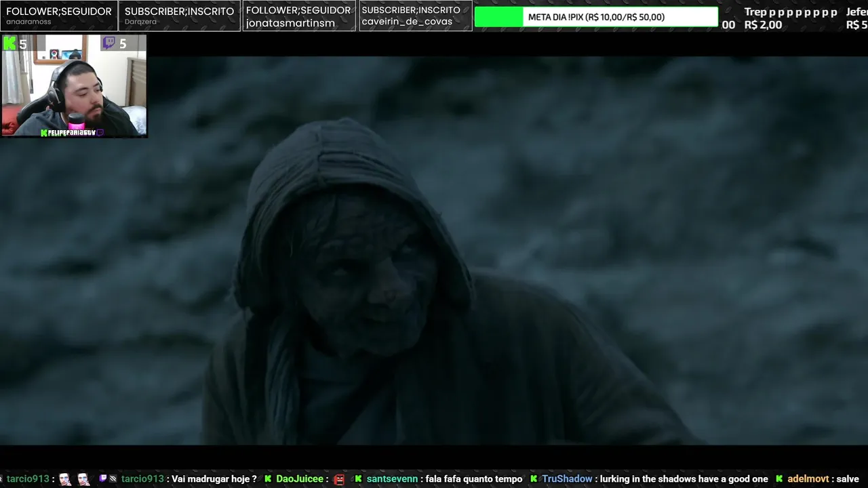Image resolution: width=868 pixels, height=488 pixels.
Task: Open DaoJuicee's username in chat ticker
Action: 300,479
